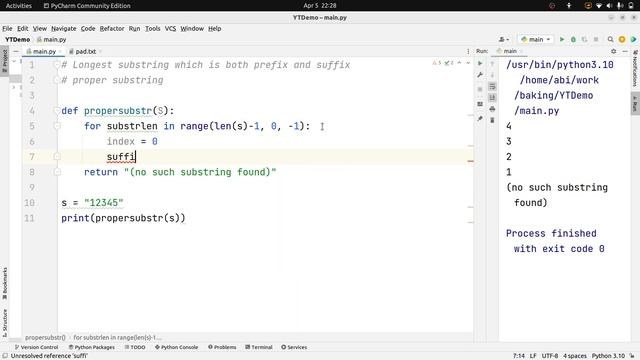Open the Problems tool window
Image resolution: width=640 pixels, height=360 pixels.
222,347
